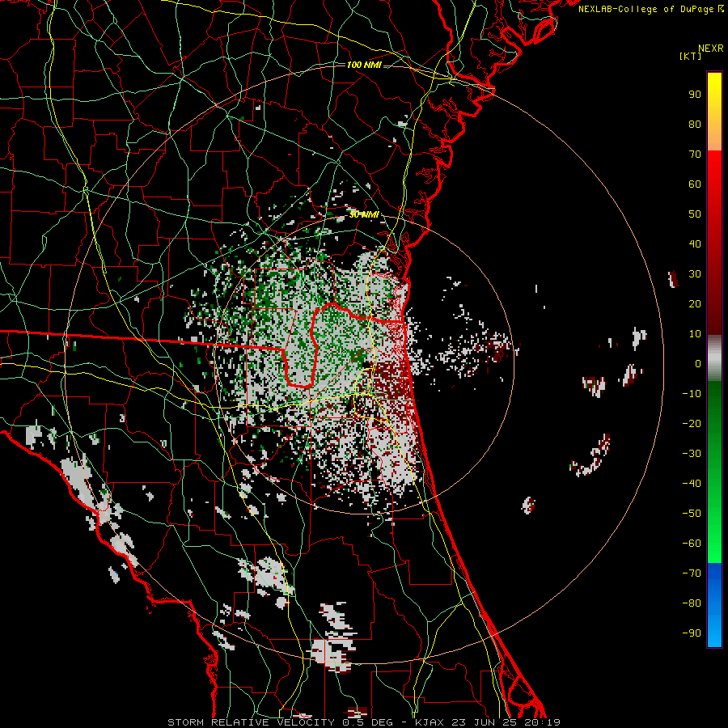The image size is (728, 728).
Task: Click the Storm Relative Velocity caption at bottom
Action: pyautogui.click(x=364, y=722)
